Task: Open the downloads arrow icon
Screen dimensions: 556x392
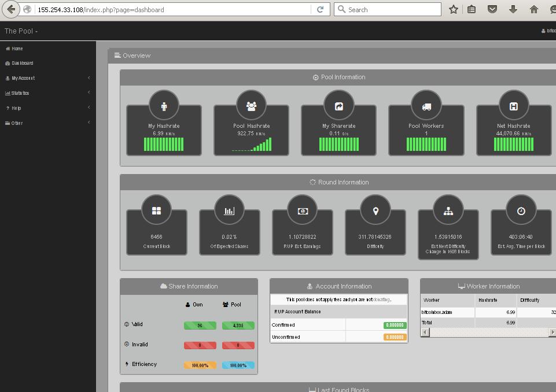Action: click(513, 10)
